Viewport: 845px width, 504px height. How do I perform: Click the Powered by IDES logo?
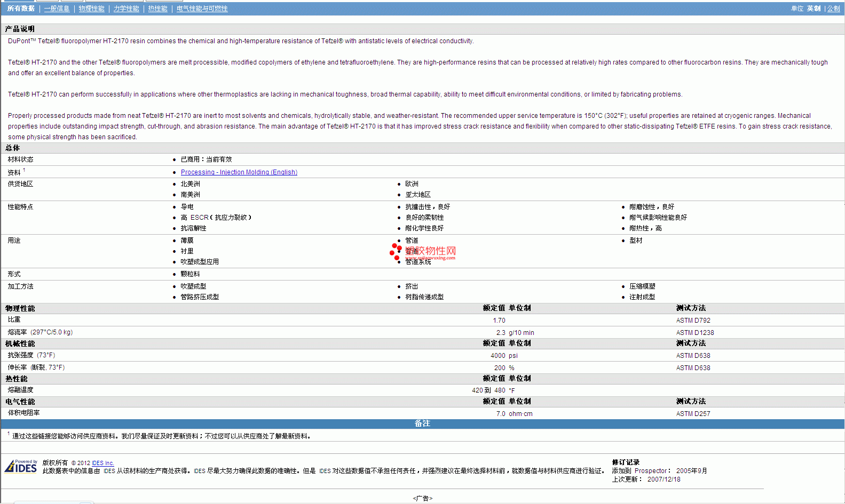pos(21,466)
